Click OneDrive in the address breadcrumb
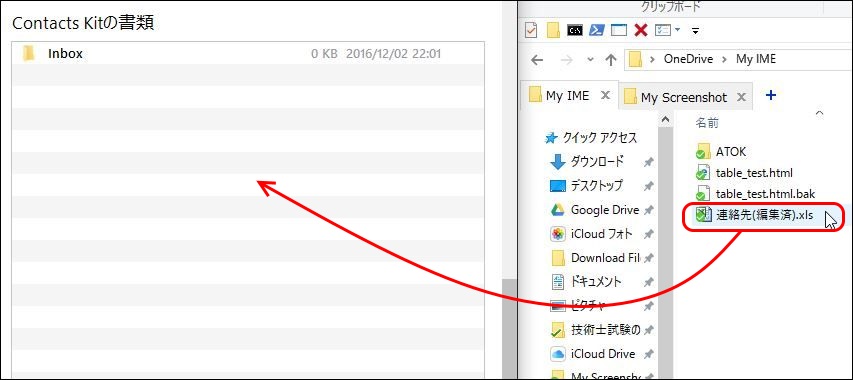The width and height of the screenshot is (853, 380). pos(688,59)
